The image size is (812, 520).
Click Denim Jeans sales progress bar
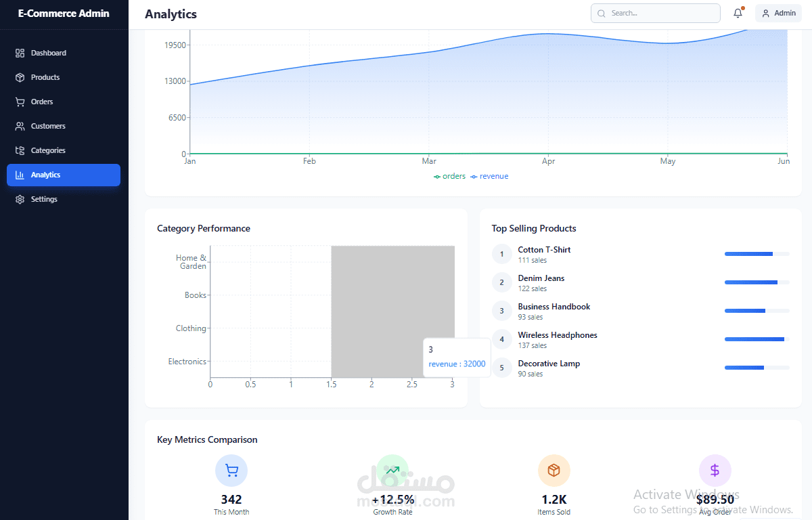coord(757,282)
